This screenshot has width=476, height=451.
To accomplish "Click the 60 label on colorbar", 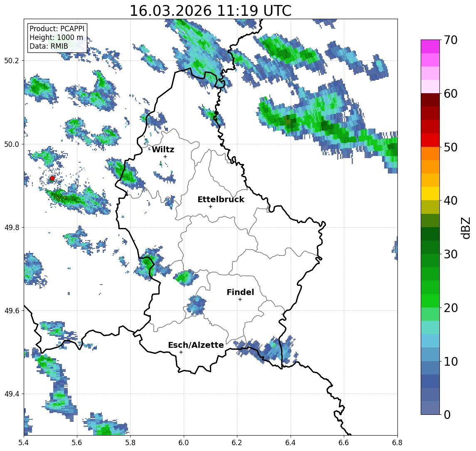I will pos(451,94).
